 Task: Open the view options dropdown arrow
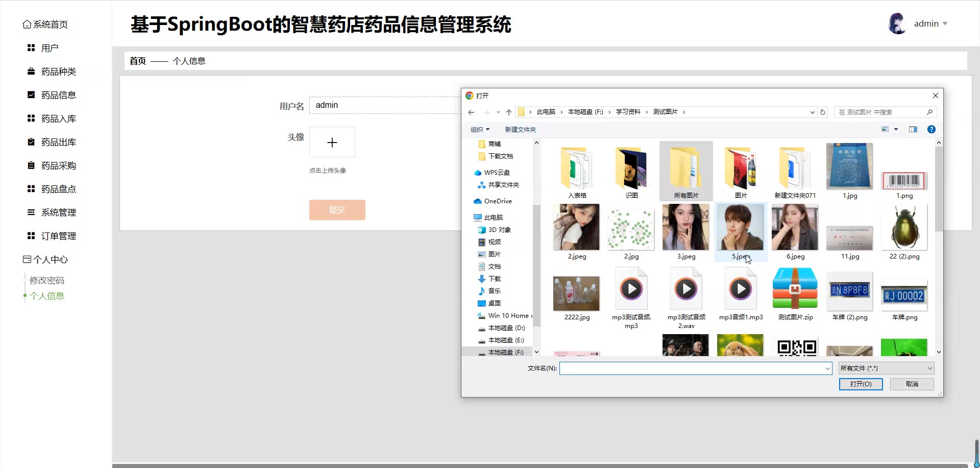[x=896, y=130]
